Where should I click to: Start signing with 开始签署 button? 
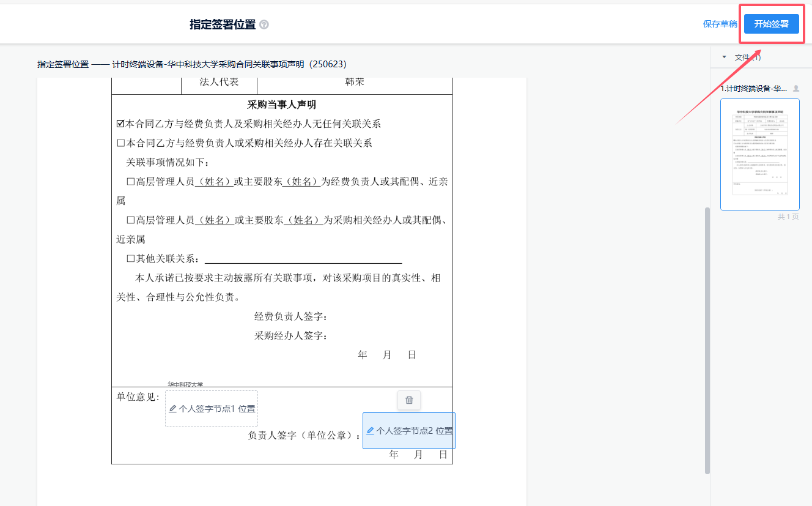[x=771, y=24]
